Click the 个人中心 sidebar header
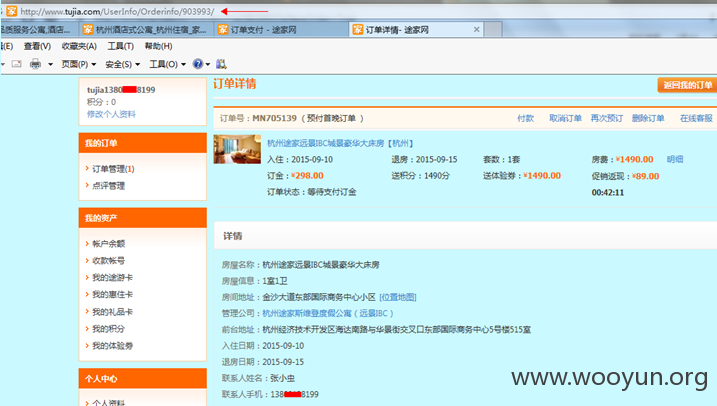Viewport: 717px width, 406px height. [143, 379]
